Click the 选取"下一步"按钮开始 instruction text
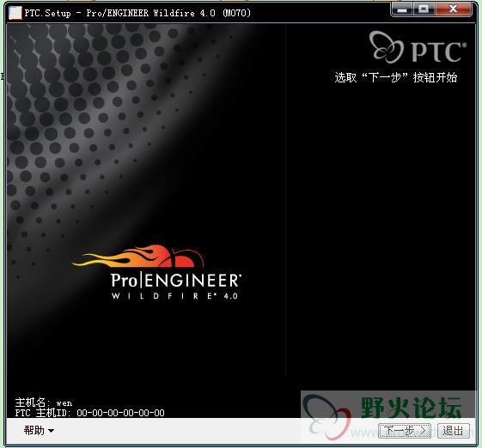The height and width of the screenshot is (448, 482). (x=396, y=77)
